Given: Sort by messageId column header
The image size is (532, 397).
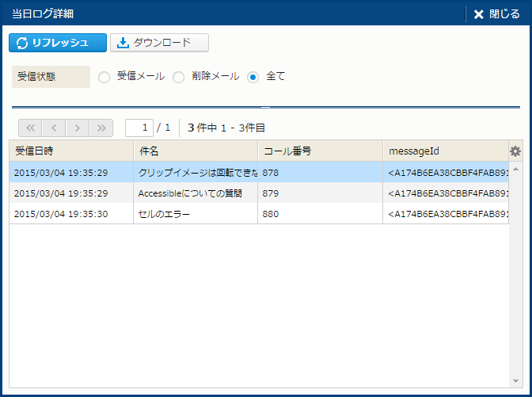Looking at the screenshot, I should [x=446, y=151].
